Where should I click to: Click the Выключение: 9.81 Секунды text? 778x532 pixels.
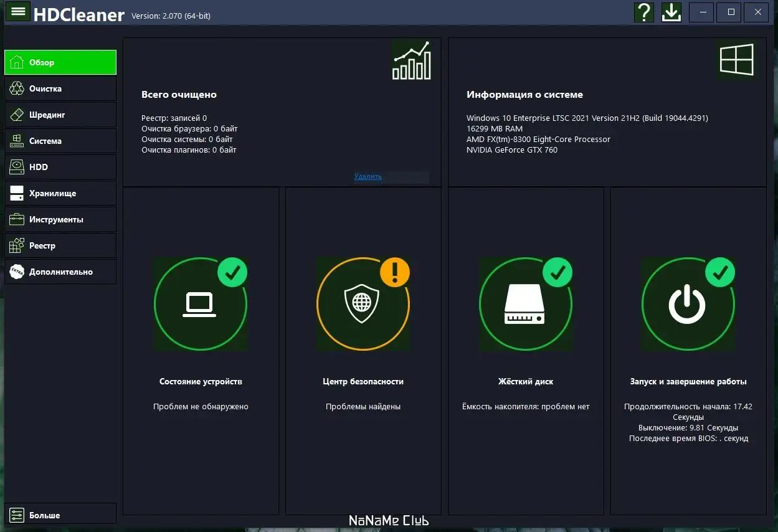[688, 427]
